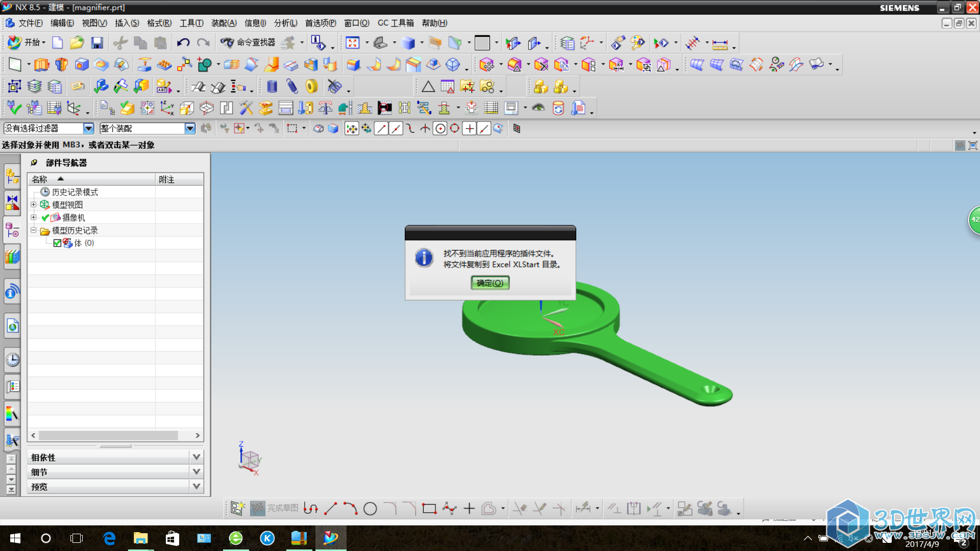
Task: Toggle the intersection snap plus icon
Action: pyautogui.click(x=469, y=129)
